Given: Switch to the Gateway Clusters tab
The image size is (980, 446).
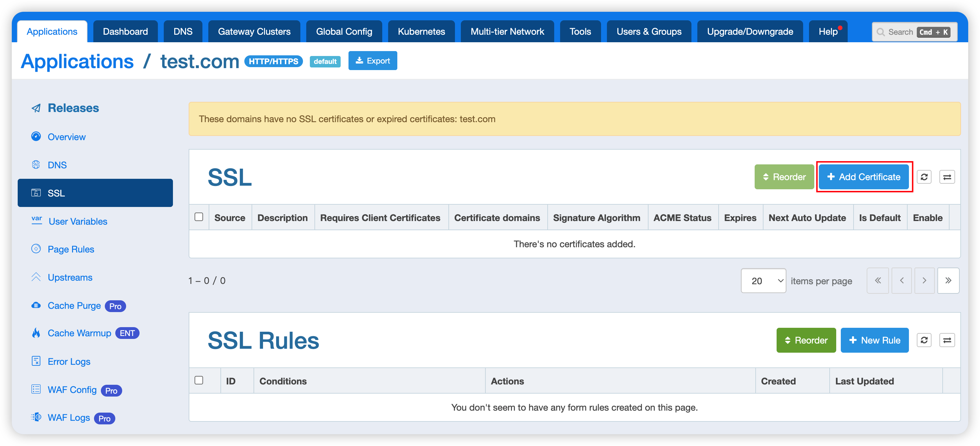Looking at the screenshot, I should (254, 31).
